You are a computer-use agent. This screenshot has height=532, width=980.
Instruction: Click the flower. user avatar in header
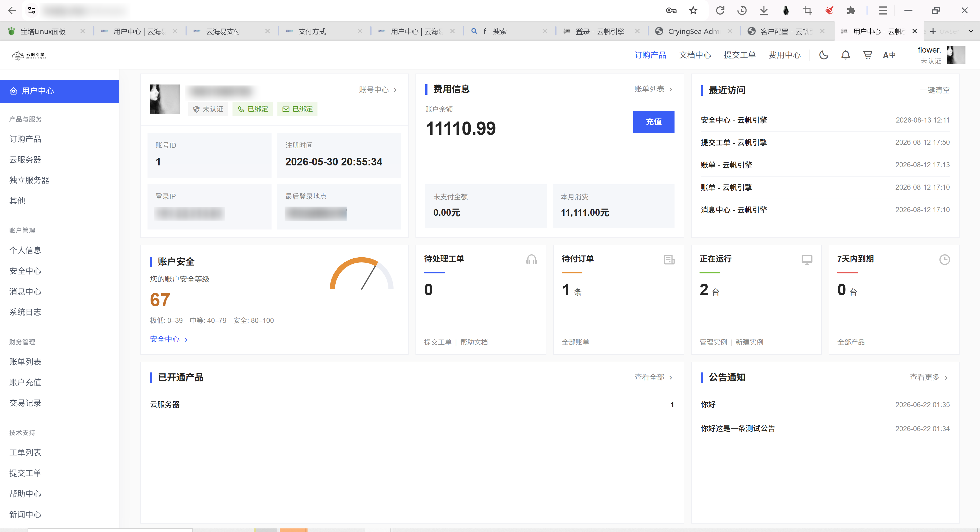click(x=956, y=55)
